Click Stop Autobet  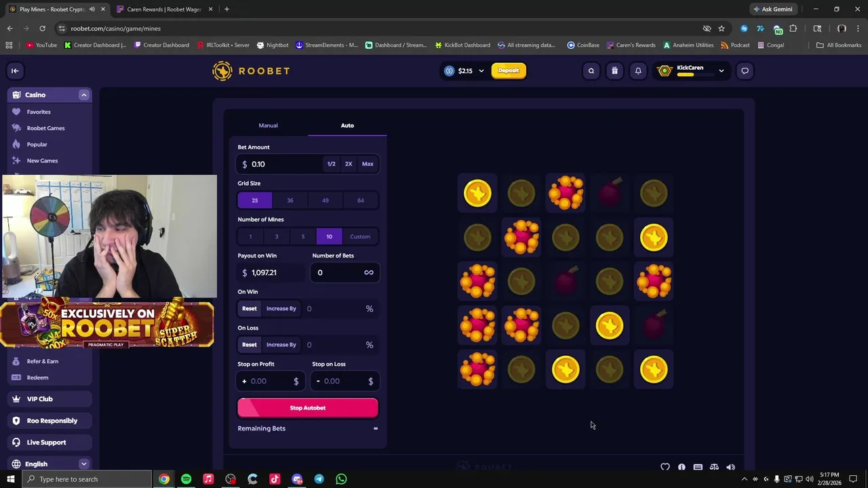(x=308, y=408)
